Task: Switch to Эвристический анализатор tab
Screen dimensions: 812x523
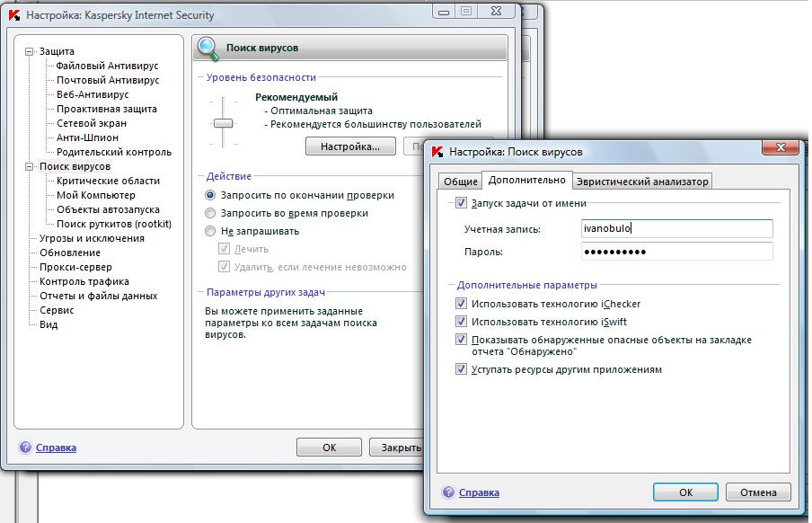Action: coord(642,182)
